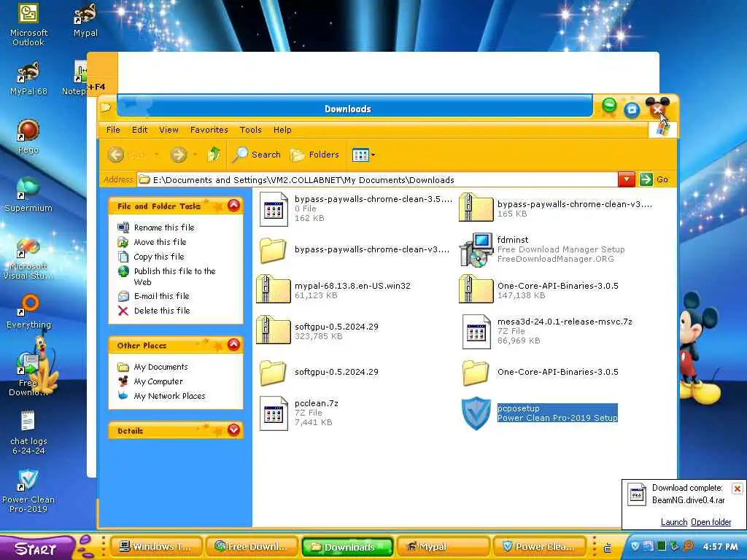Click Open folder in download notification
747x560 pixels.
click(711, 522)
